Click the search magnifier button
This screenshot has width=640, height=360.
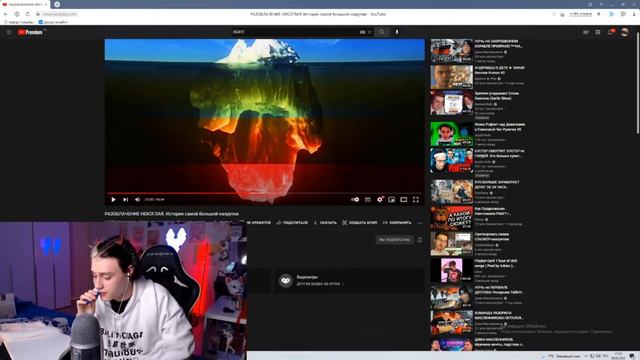[x=382, y=32]
